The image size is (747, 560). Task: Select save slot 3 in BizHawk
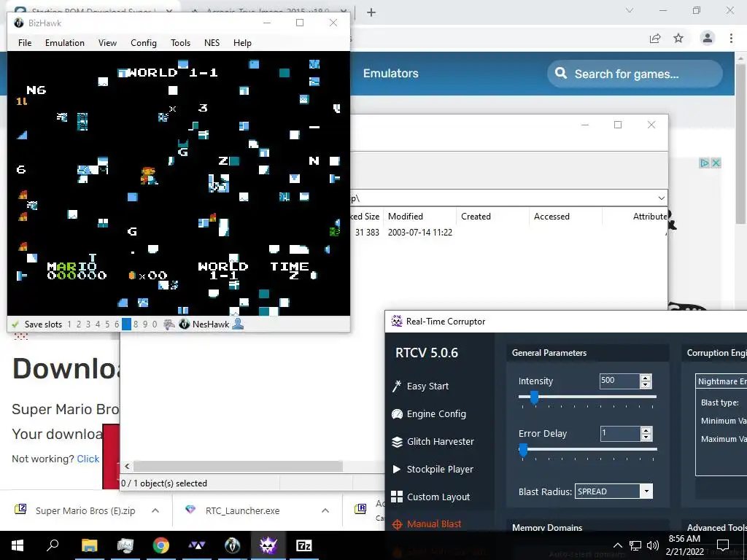88,324
